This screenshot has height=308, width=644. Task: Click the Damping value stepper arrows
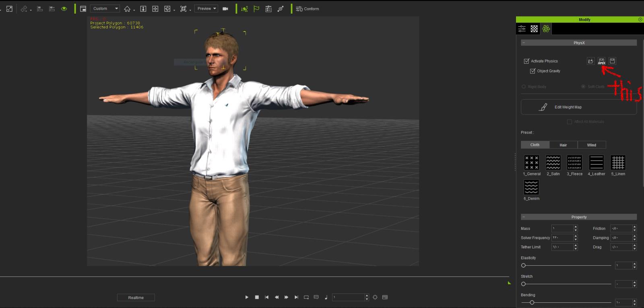click(x=635, y=238)
